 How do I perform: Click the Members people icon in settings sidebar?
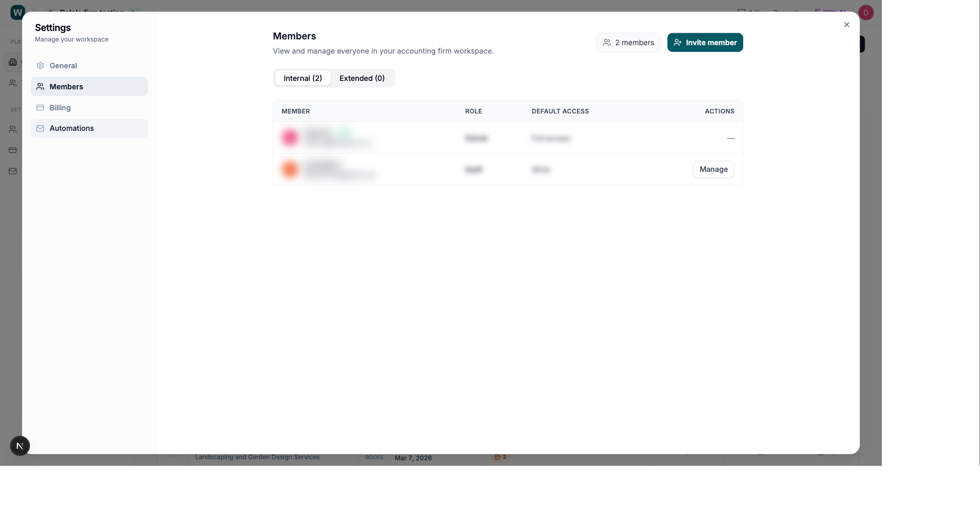click(x=40, y=87)
